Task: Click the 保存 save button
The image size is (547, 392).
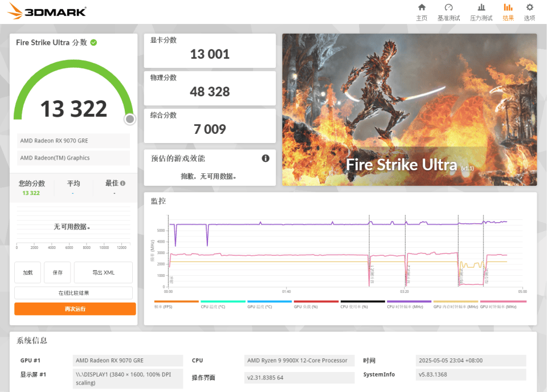Action: 58,272
